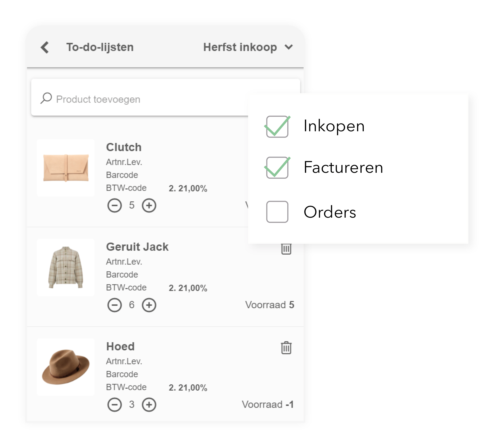Screen dimensions: 490x448
Task: Add one more Hoed with plus
Action: point(149,405)
